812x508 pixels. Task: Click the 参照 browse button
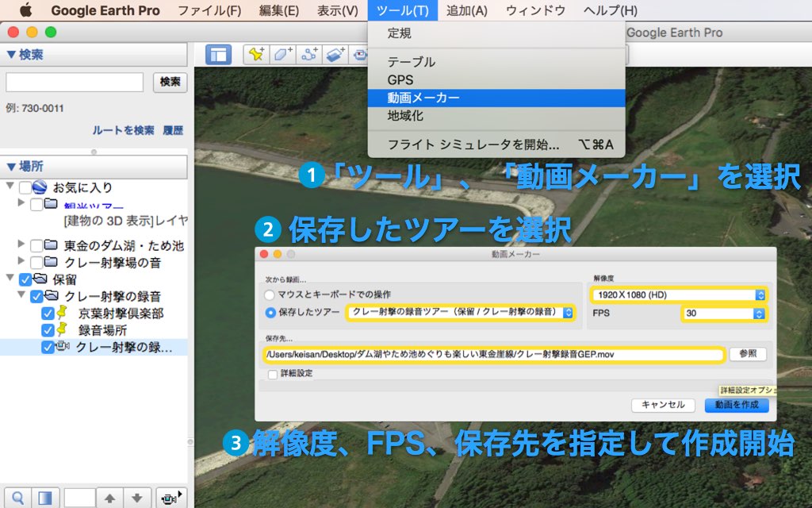click(x=748, y=353)
